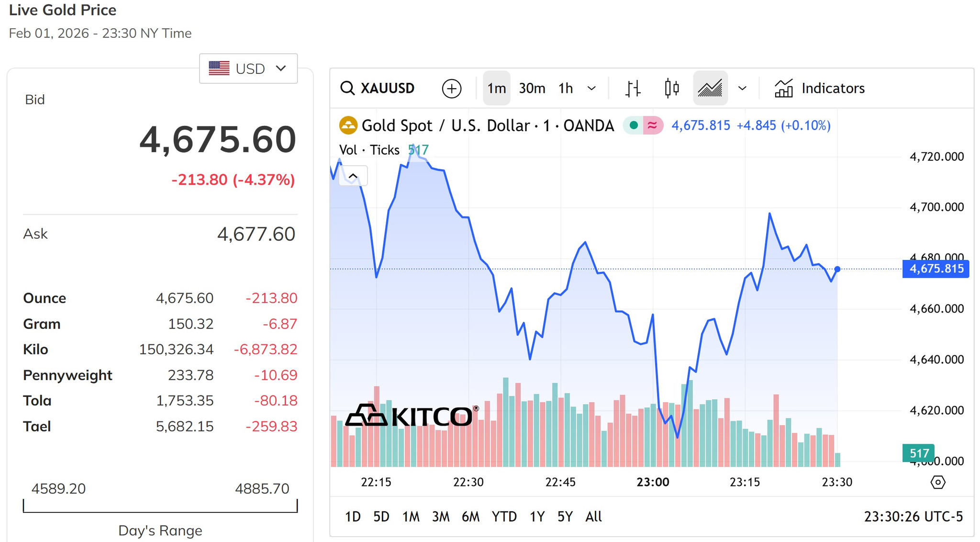Toggle the pink data-mode indicator
The height and width of the screenshot is (542, 980).
(653, 125)
